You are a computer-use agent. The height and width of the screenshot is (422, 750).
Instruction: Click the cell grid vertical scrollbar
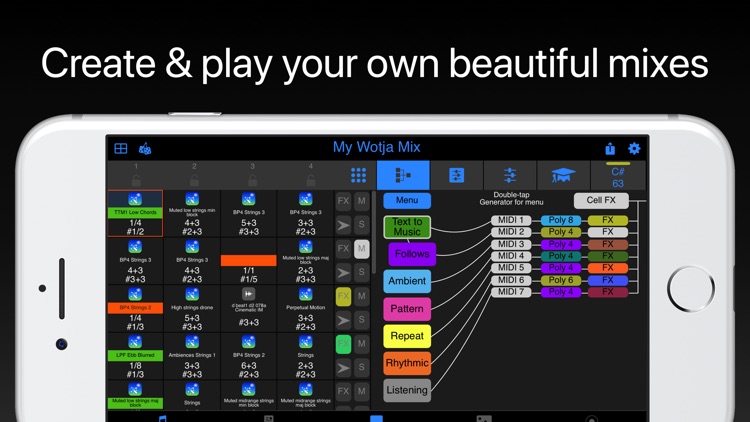pyautogui.click(x=374, y=233)
